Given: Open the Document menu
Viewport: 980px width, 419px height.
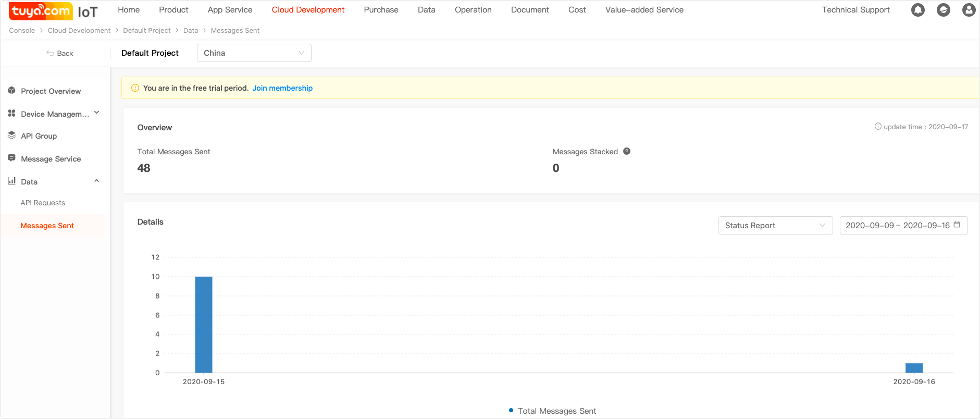Looking at the screenshot, I should pyautogui.click(x=530, y=10).
